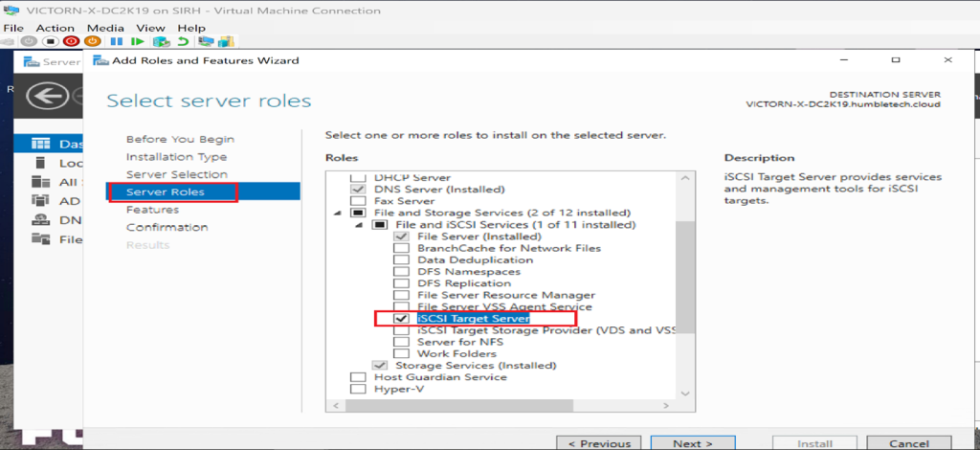The height and width of the screenshot is (450, 980).
Task: Collapse File and Storage Services tree node
Action: click(x=336, y=213)
